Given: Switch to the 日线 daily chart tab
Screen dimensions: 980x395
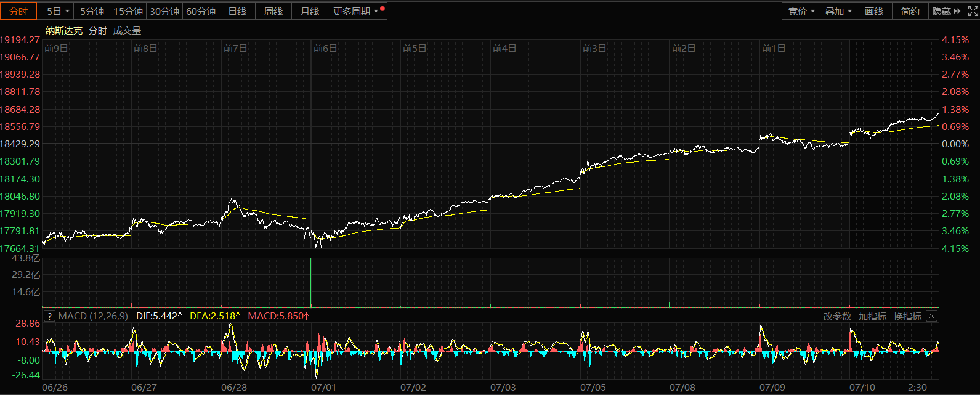Looking at the screenshot, I should [237, 11].
